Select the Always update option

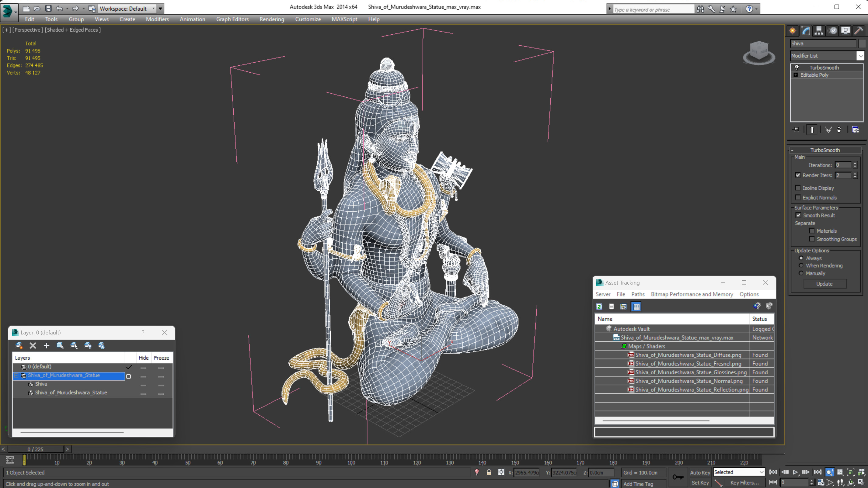point(801,258)
